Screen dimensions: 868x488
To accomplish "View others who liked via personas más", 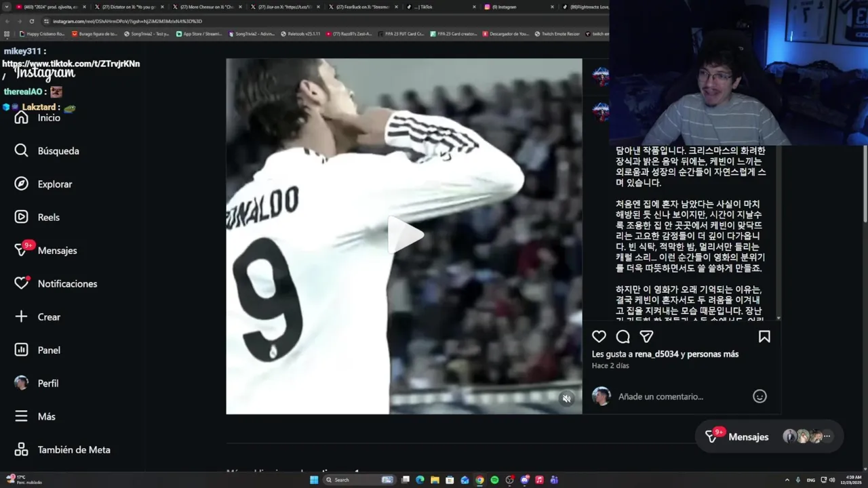I will (713, 354).
